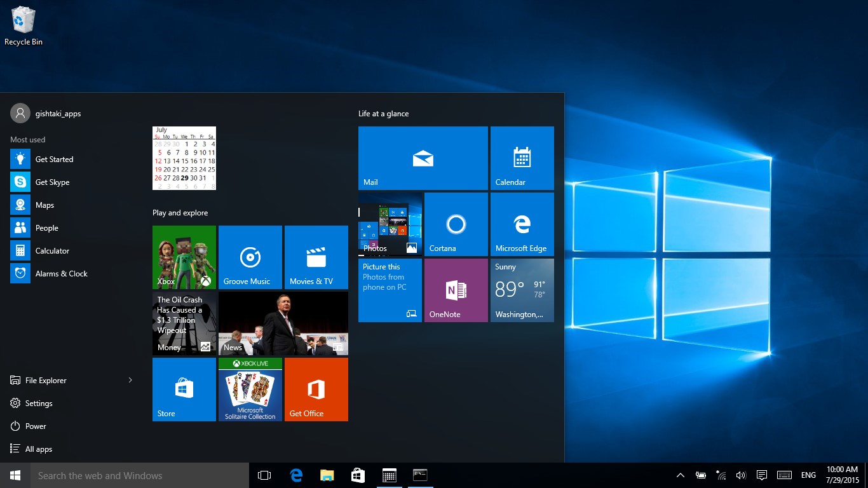Click the search box on the taskbar
Viewport: 868px width, 488px height.
pos(140,475)
